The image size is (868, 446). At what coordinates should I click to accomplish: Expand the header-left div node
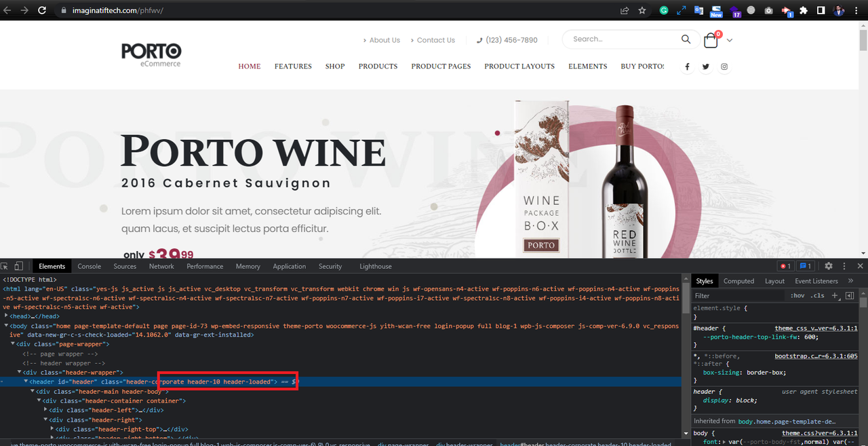point(45,410)
